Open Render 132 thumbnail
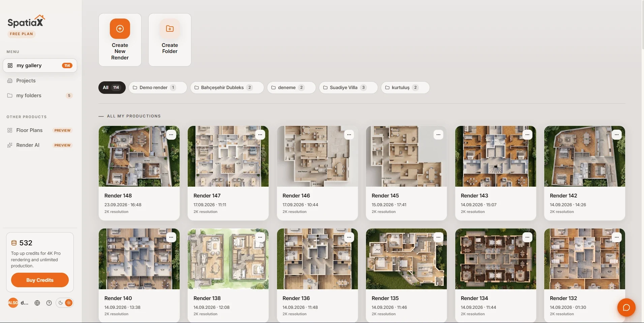This screenshot has height=323, width=644. [585, 259]
